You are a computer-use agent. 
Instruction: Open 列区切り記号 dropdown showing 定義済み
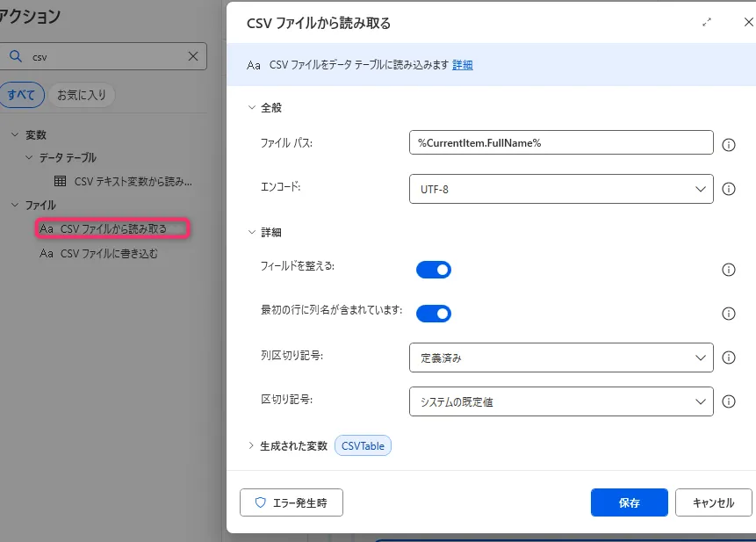[x=561, y=358]
